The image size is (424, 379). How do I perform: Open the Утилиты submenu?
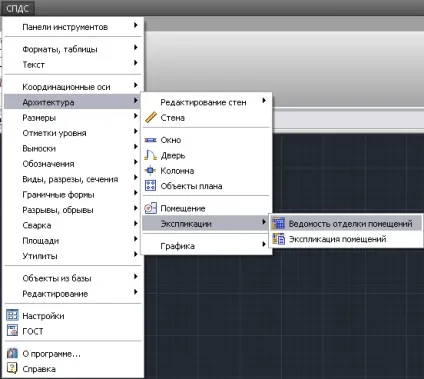[73, 256]
